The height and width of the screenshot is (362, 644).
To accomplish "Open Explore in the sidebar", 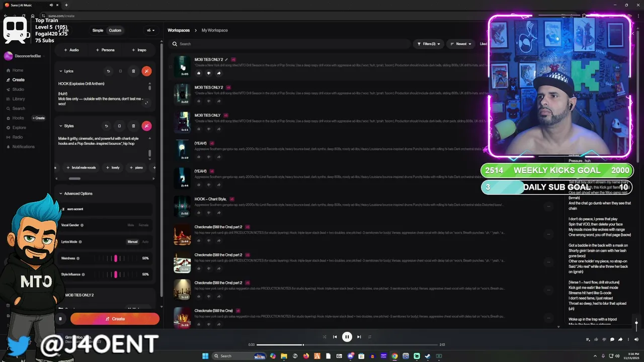I will (16, 128).
